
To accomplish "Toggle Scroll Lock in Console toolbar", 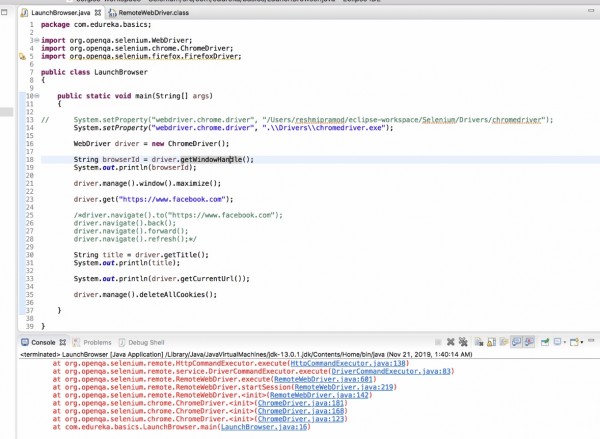I will [491, 342].
